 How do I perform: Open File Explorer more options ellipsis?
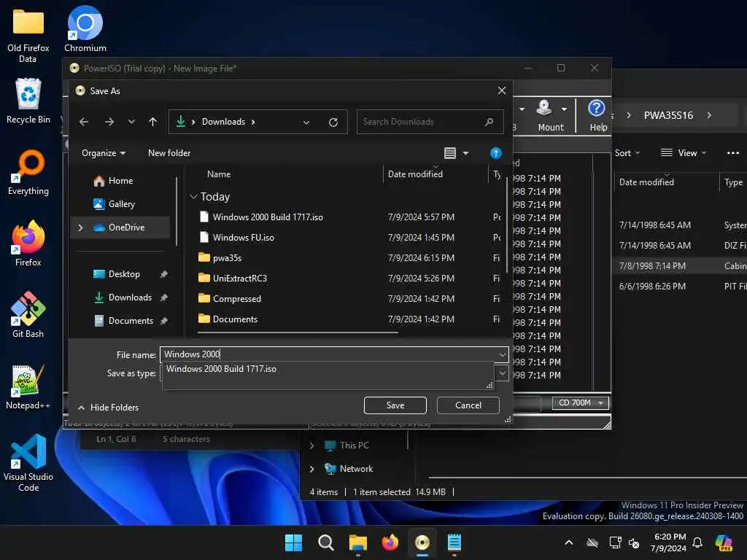point(732,153)
